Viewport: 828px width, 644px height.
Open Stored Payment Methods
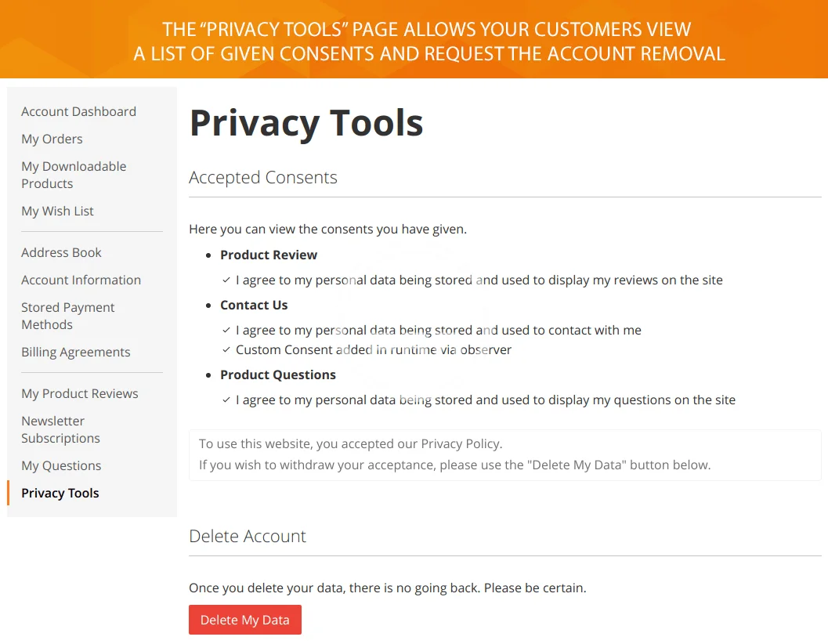pyautogui.click(x=67, y=316)
